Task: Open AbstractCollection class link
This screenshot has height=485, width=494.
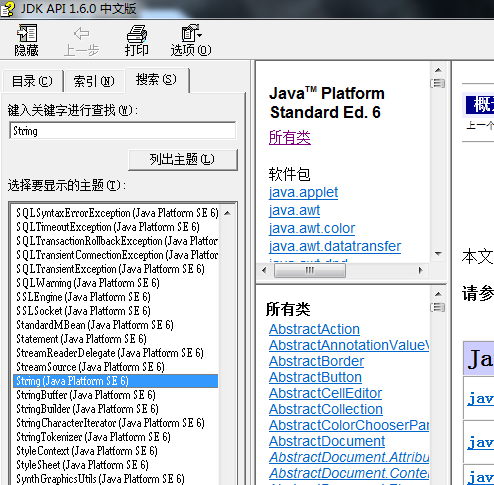Action: pyautogui.click(x=326, y=409)
